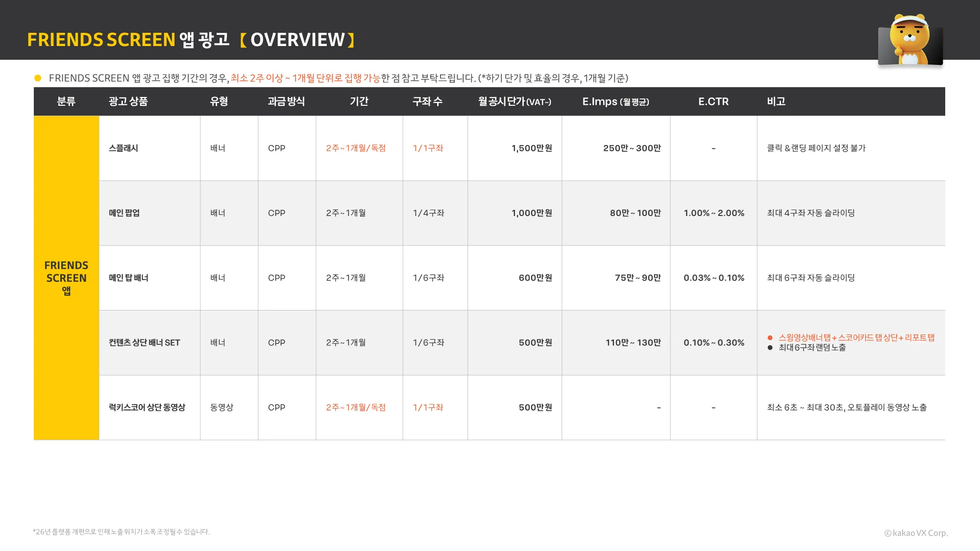Screen dimensions: 980x551
Task: Select the 광고 상품 column header
Action: (128, 101)
